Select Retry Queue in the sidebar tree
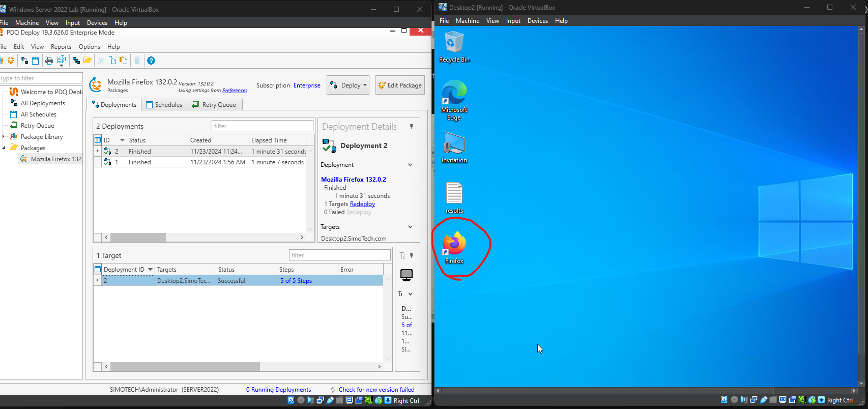The width and height of the screenshot is (868, 409). (38, 126)
